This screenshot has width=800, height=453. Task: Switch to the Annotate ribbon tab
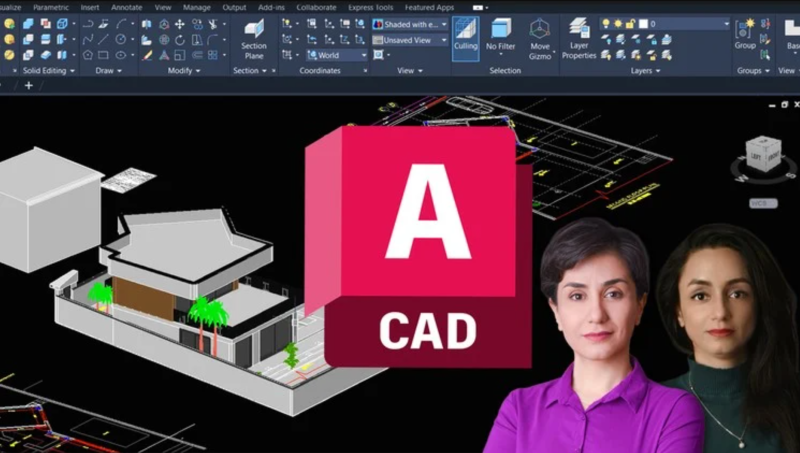(x=127, y=8)
